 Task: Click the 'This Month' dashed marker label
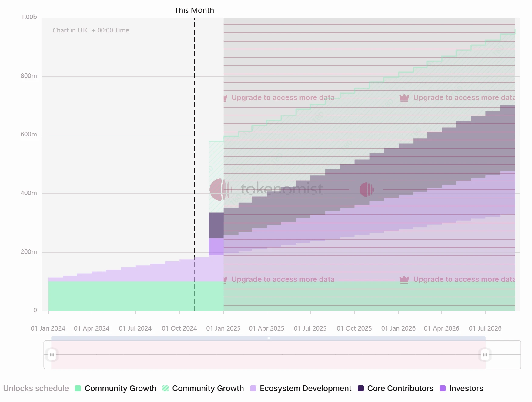pos(195,11)
